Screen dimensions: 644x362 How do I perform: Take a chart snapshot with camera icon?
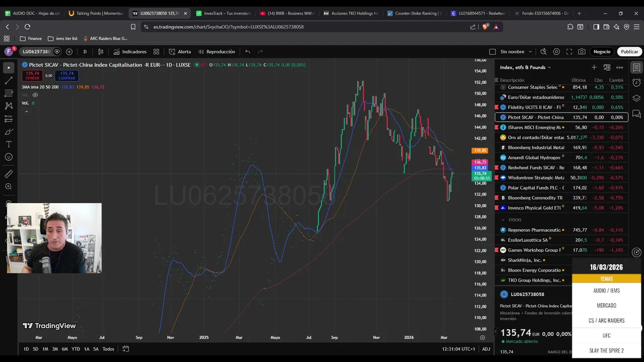point(582,52)
